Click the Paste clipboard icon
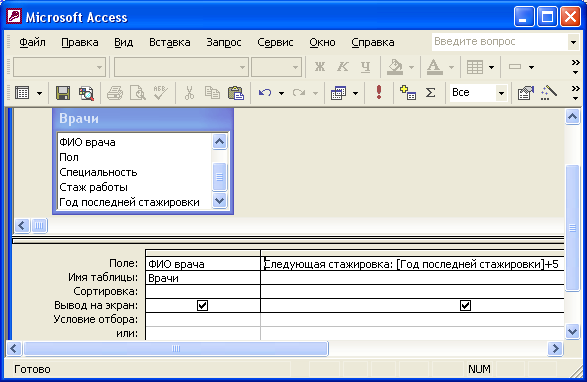587x382 pixels. coord(235,93)
